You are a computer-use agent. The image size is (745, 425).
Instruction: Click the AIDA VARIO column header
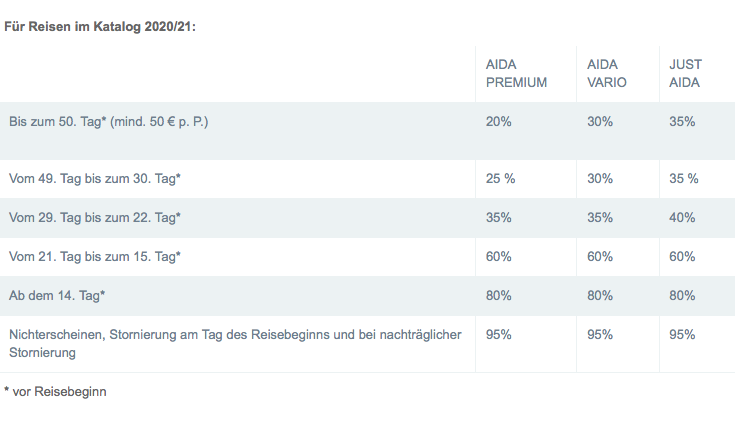pos(607,73)
